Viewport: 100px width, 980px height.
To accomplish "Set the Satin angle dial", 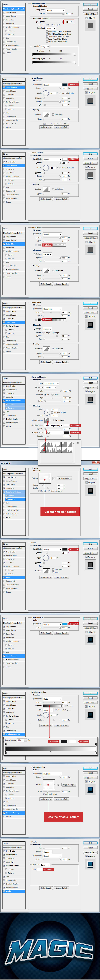I will (x=46, y=558).
